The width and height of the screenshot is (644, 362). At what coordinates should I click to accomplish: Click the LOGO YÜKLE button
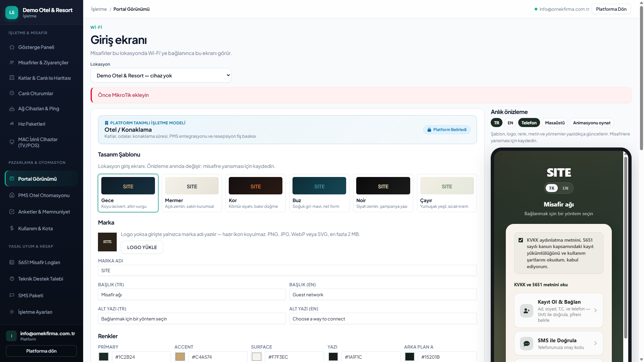pyautogui.click(x=142, y=247)
